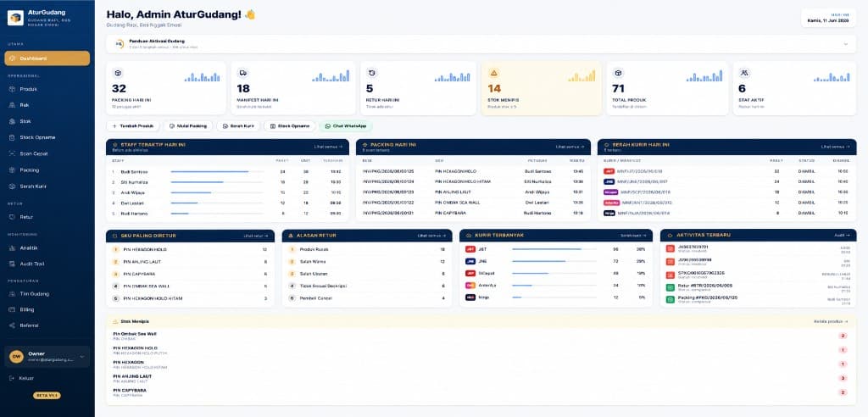Open the Owner account dropdown chevron

pos(82,357)
